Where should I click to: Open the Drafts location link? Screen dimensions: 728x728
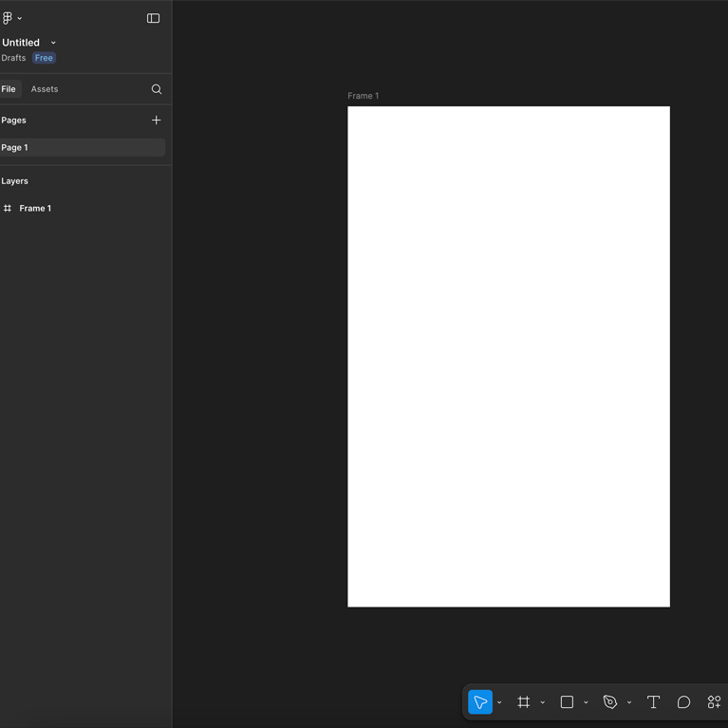tap(13, 58)
